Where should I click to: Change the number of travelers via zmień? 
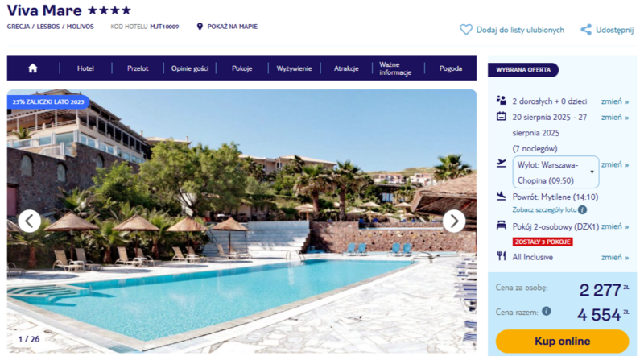(615, 101)
